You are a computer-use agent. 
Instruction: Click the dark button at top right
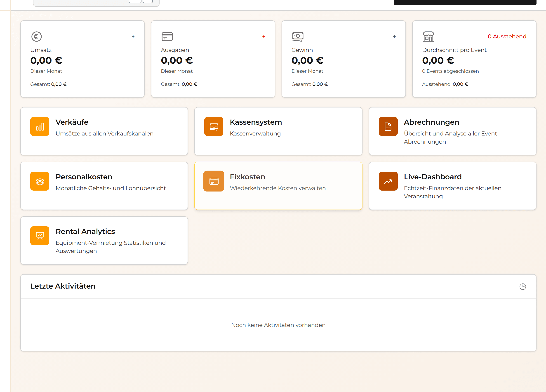click(x=465, y=2)
